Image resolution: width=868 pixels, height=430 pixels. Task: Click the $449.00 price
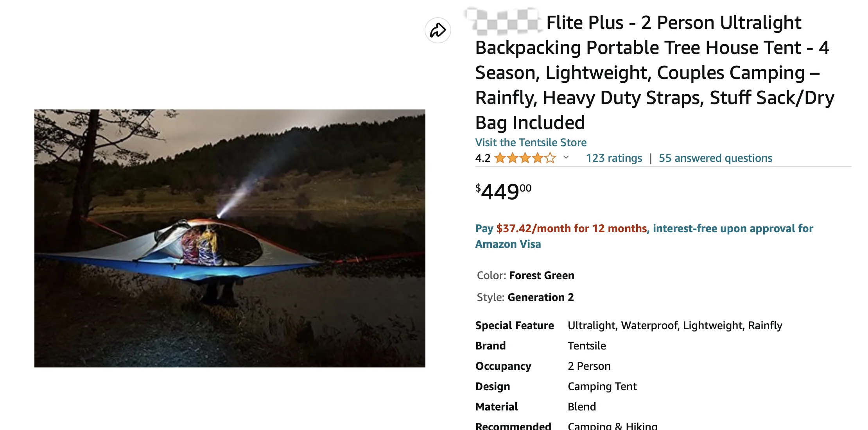tap(503, 192)
